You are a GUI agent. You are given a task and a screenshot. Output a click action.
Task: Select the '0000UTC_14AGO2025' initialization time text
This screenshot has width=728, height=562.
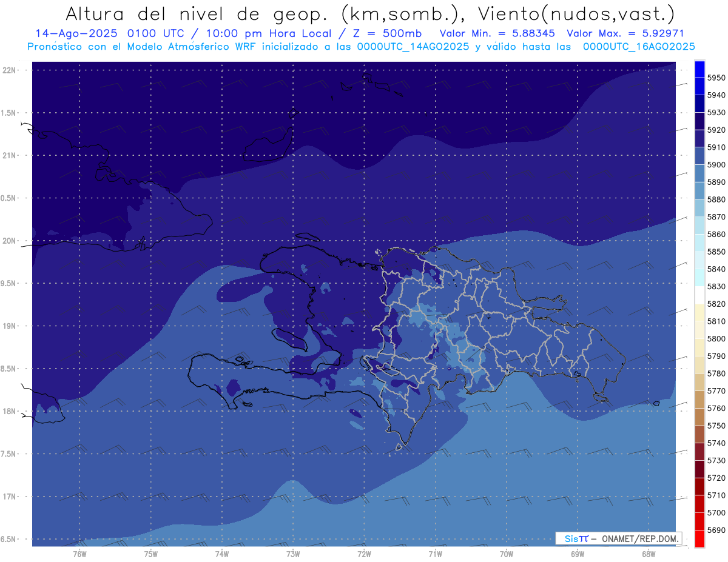(x=414, y=47)
